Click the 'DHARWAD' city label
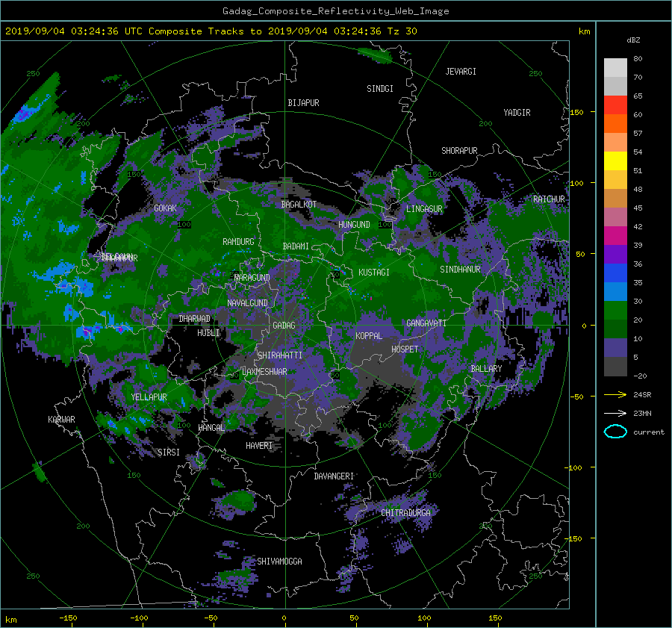Screen dimensions: 672x628 pos(195,319)
